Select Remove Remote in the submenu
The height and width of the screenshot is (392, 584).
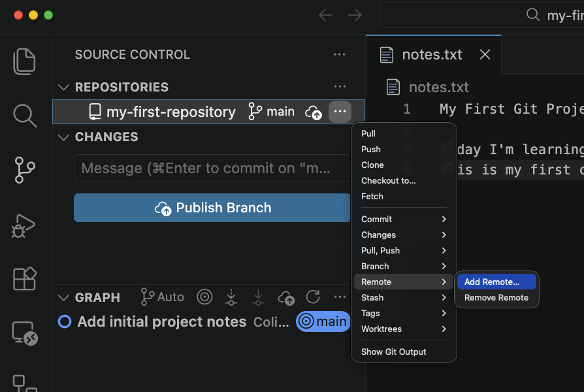pos(496,297)
